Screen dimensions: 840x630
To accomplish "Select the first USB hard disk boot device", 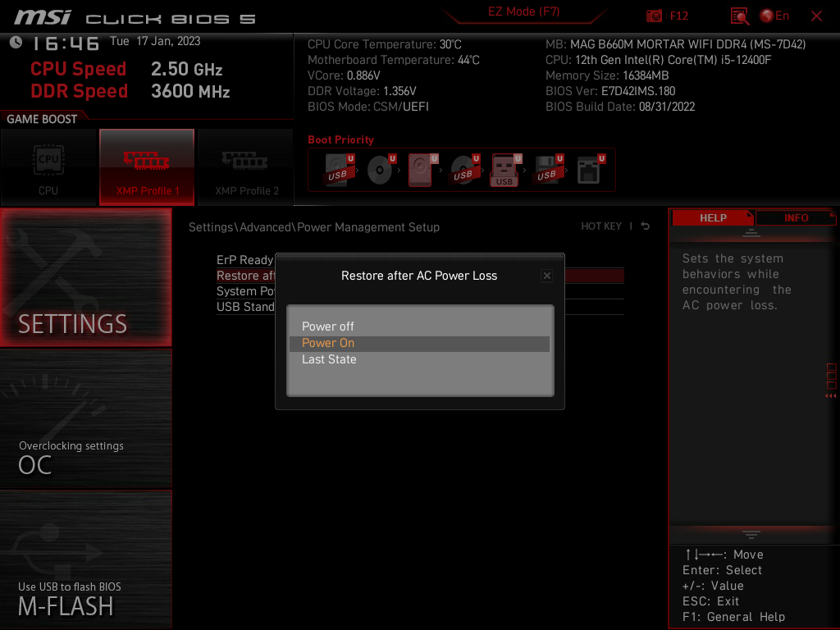I will coord(339,171).
